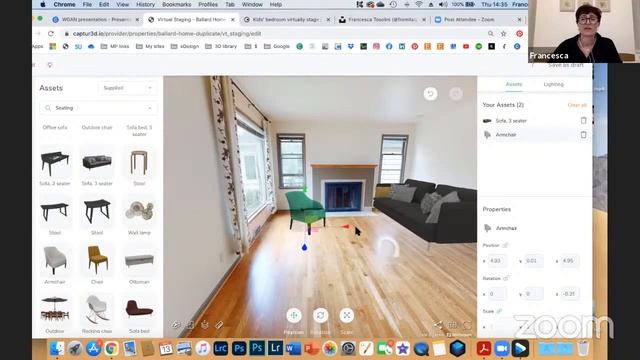The width and height of the screenshot is (640, 360).
Task: Launch PowerPoint from the Dock
Action: coord(311,349)
